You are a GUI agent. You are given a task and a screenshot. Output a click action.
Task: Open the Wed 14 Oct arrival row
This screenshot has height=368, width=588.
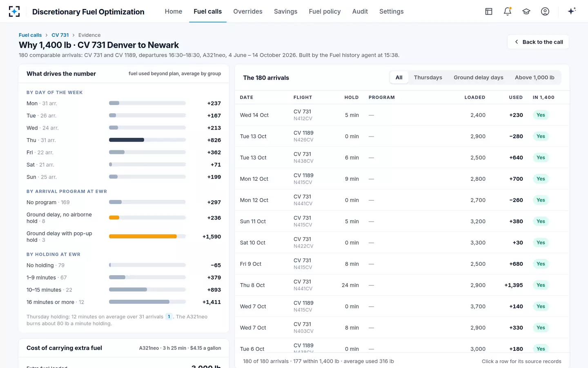click(402, 115)
